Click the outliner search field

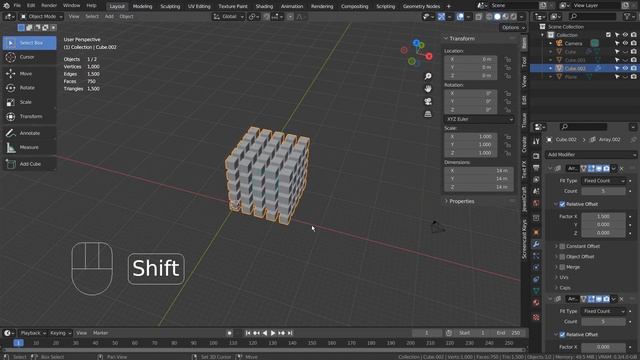(x=593, y=16)
